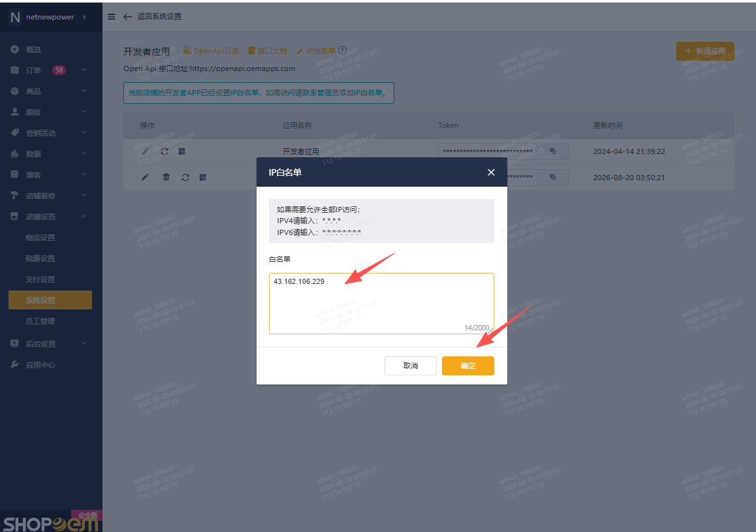
Task: Click the SHOPOEM logo at bottom
Action: click(x=51, y=524)
